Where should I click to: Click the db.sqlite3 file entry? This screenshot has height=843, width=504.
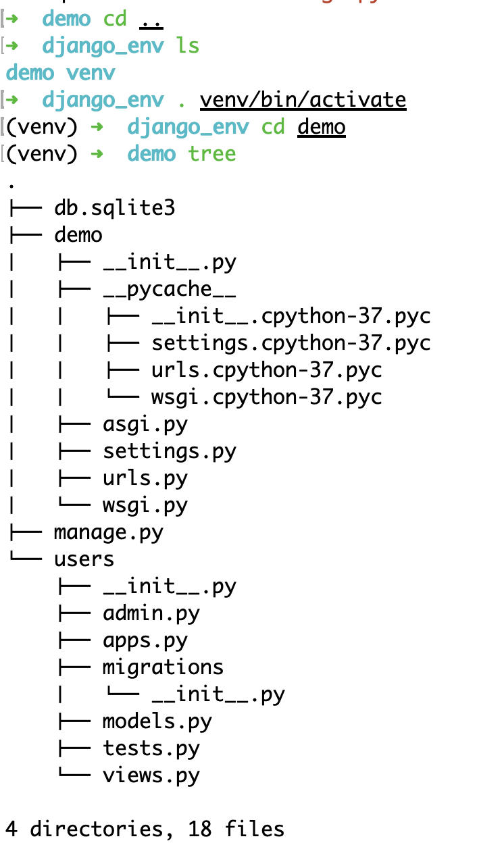coord(114,207)
